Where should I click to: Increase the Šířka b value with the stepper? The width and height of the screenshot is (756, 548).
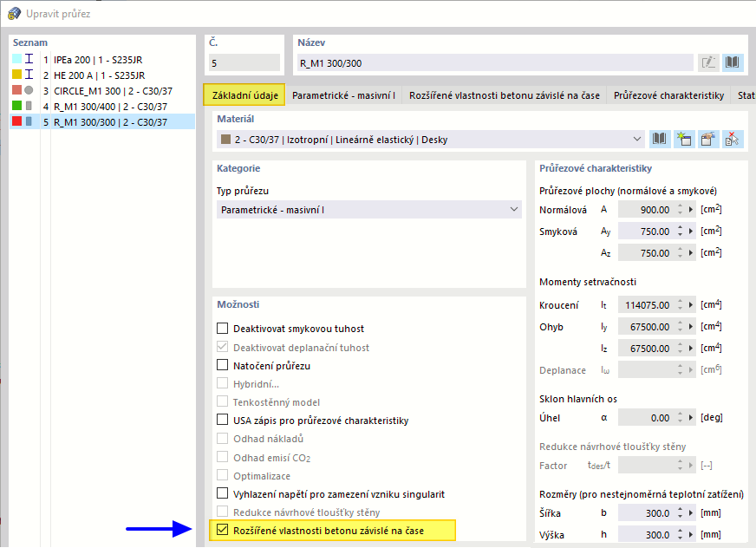[680, 509]
